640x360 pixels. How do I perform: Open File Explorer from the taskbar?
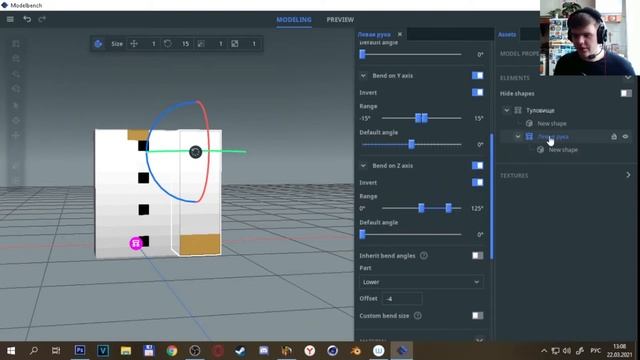pos(126,350)
